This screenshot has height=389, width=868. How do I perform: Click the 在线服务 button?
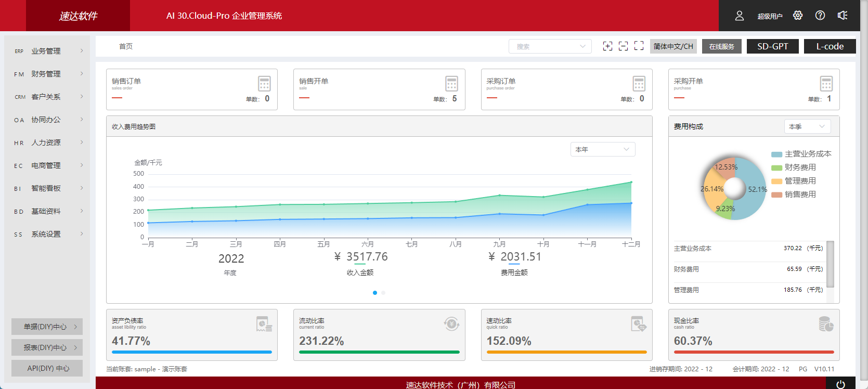click(721, 46)
